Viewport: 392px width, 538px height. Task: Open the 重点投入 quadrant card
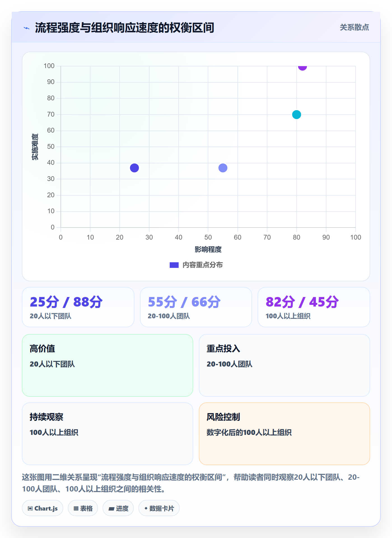coord(284,365)
